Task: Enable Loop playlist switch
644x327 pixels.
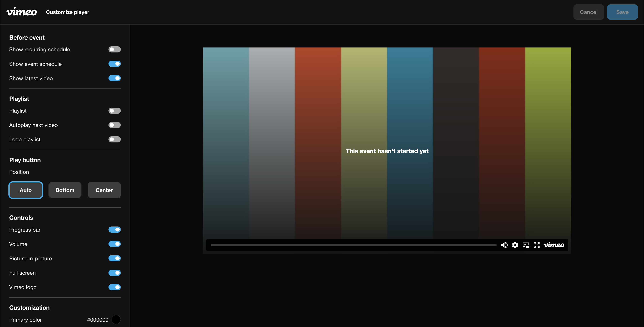Action: coord(114,139)
